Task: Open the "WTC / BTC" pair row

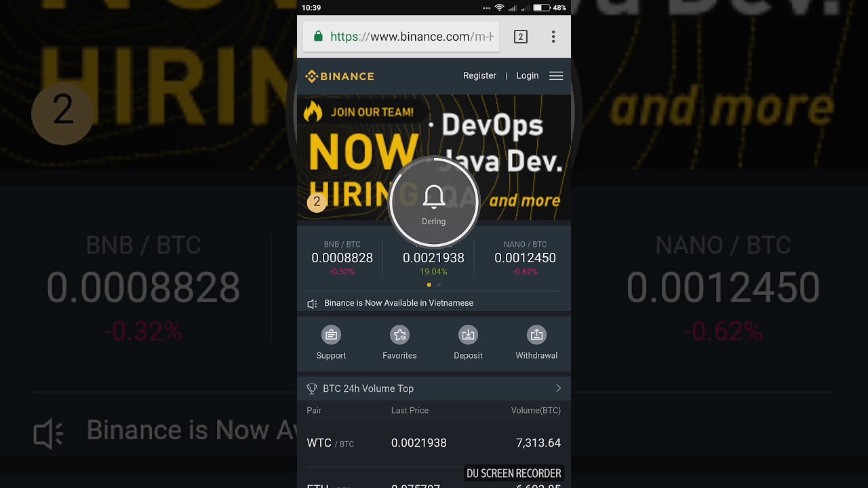Action: [x=434, y=443]
